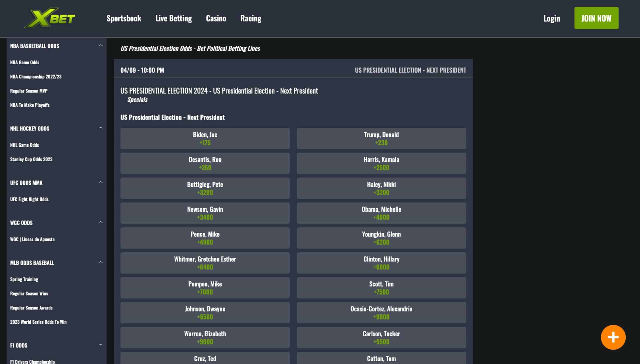Collapse the UFC Odds MMA section
640x364 pixels.
[x=100, y=182]
